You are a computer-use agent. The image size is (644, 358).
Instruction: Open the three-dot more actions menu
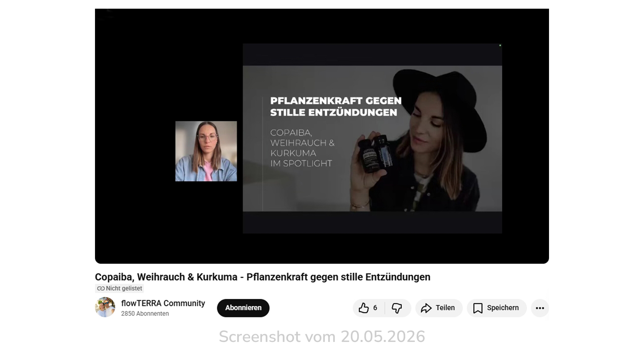pos(540,308)
